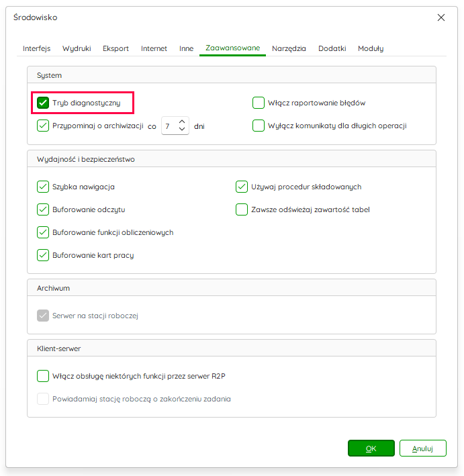Open the Dodatki tab
464x476 pixels.
tap(332, 48)
